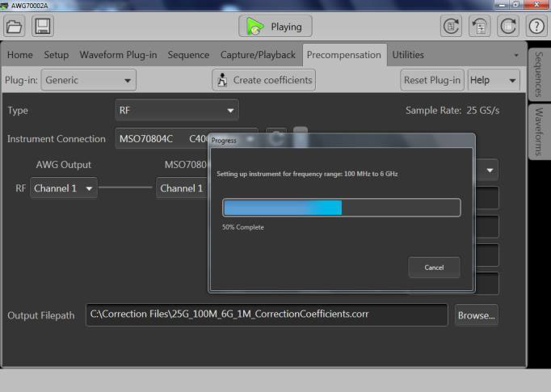Click the Reset Plug-in button
The width and height of the screenshot is (551, 392).
(x=432, y=80)
